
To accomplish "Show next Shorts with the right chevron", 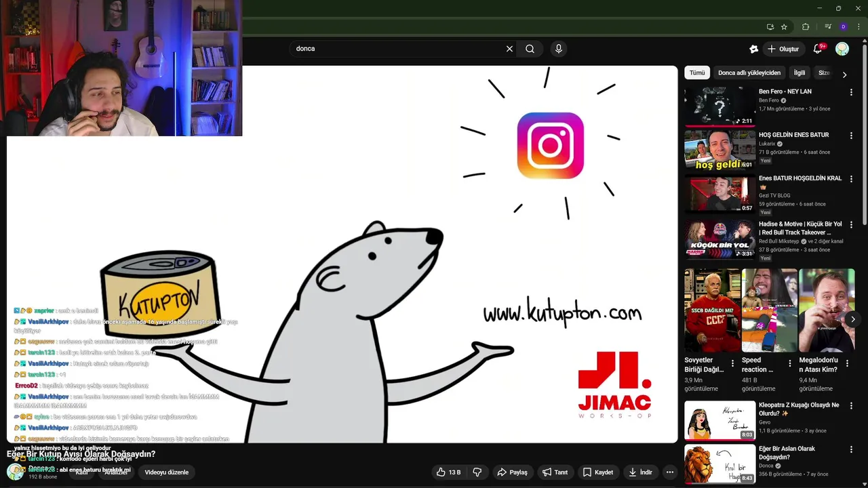I will (853, 319).
